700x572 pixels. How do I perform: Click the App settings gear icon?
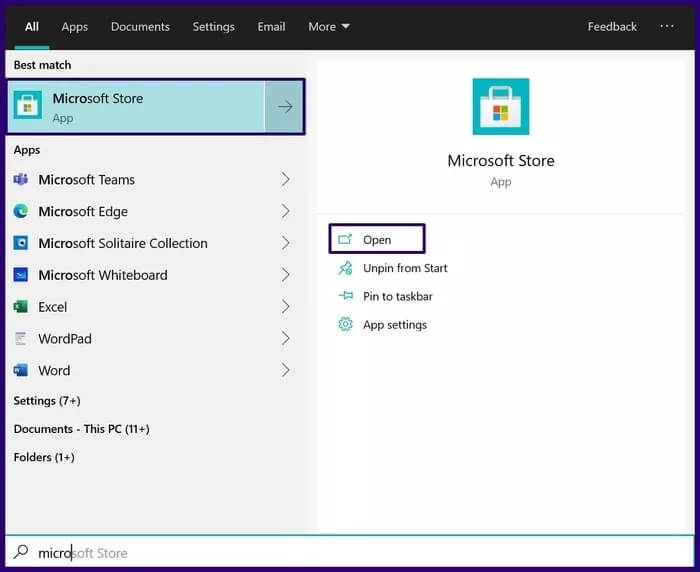[x=345, y=325]
